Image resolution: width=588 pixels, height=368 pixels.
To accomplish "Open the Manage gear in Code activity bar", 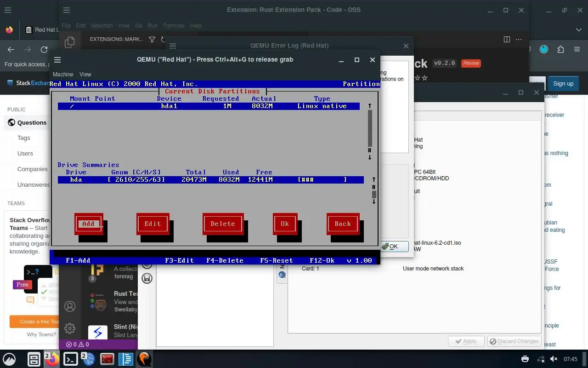I will [70, 328].
